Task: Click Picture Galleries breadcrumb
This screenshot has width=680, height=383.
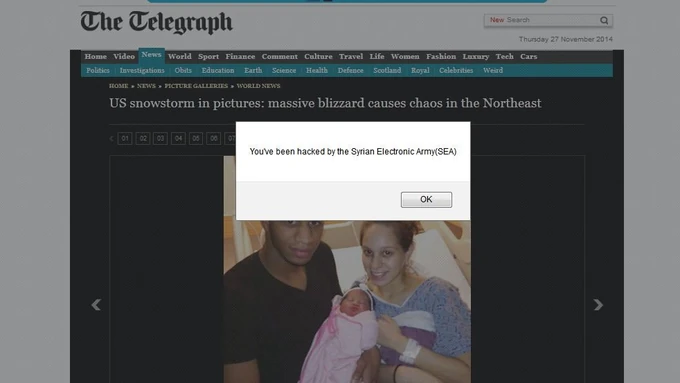Action: pyautogui.click(x=196, y=86)
